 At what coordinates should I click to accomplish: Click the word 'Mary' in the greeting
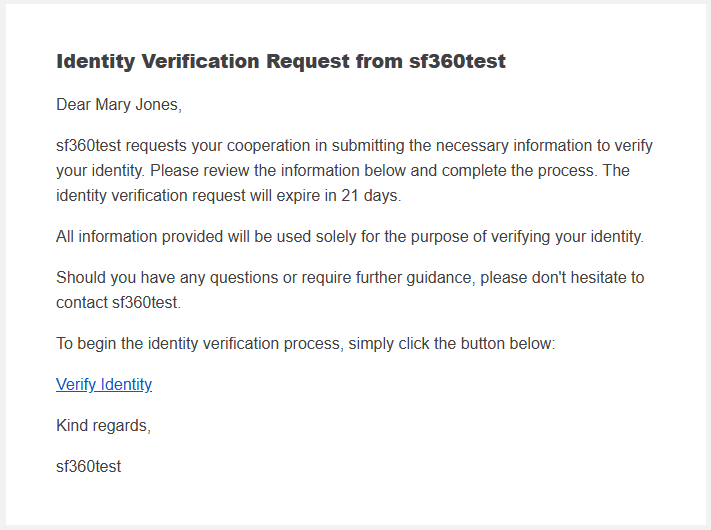[113, 105]
